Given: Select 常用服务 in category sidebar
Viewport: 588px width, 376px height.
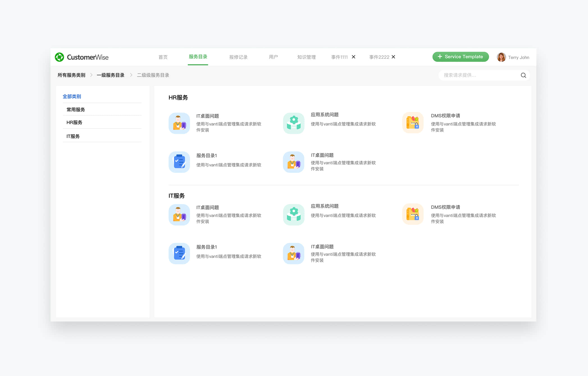Looking at the screenshot, I should 76,110.
